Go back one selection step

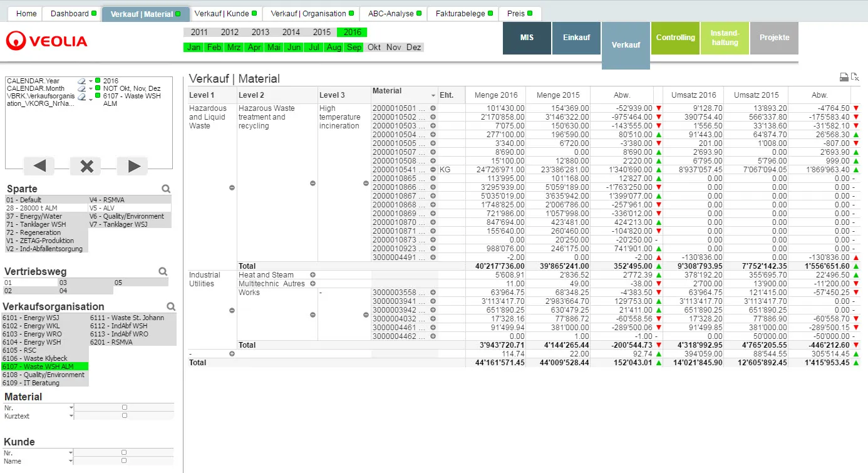pos(39,166)
